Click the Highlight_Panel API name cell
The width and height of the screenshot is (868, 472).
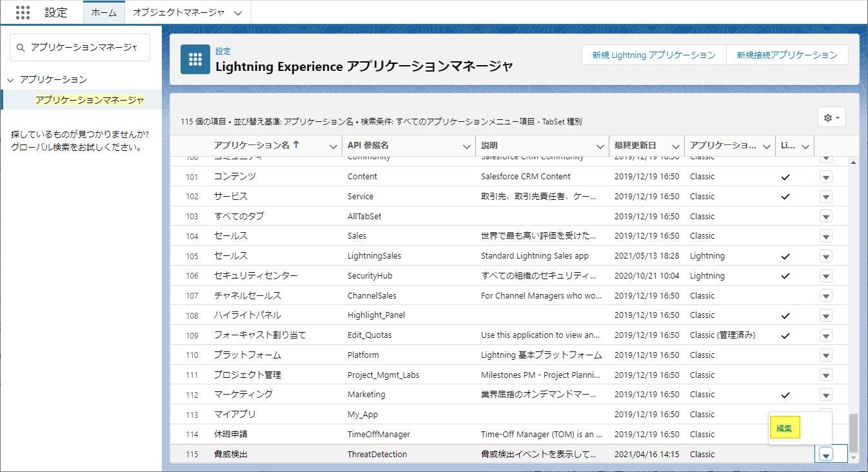[376, 315]
